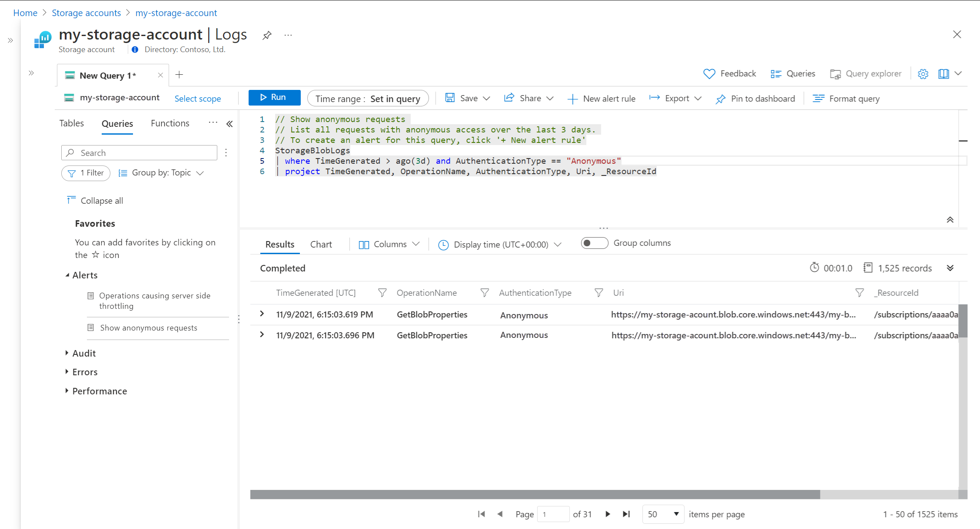This screenshot has height=529, width=980.
Task: Open the Group by: Topic dropdown
Action: 161,173
